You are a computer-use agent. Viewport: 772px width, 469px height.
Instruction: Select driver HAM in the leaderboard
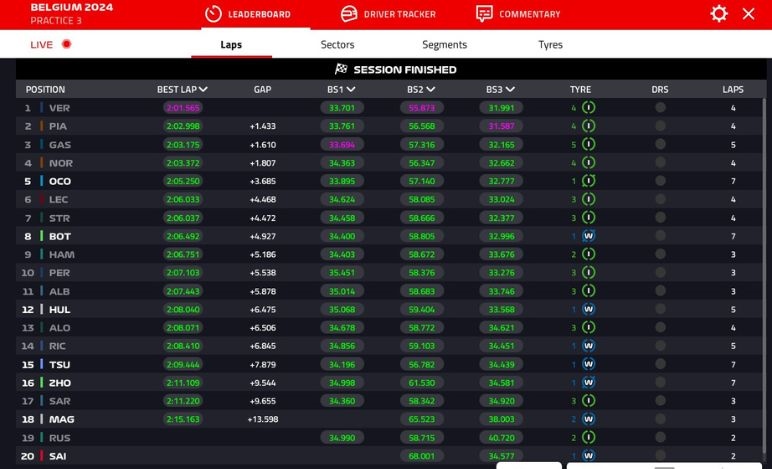click(x=60, y=254)
